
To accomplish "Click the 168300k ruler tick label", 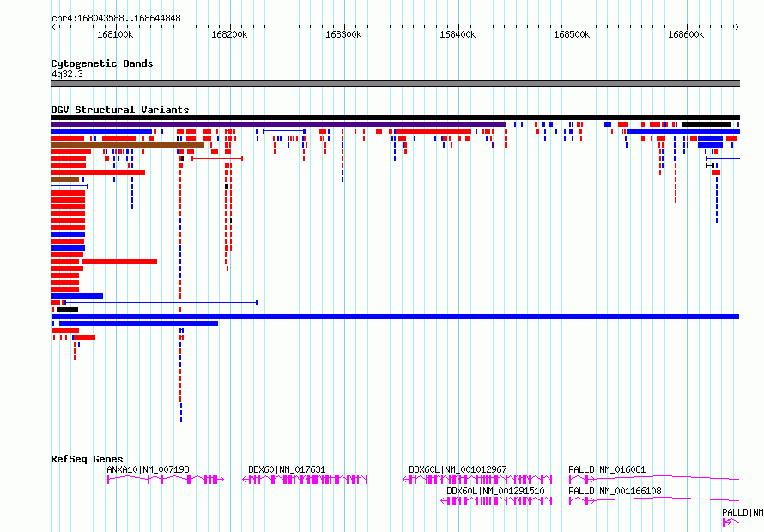I will (343, 34).
